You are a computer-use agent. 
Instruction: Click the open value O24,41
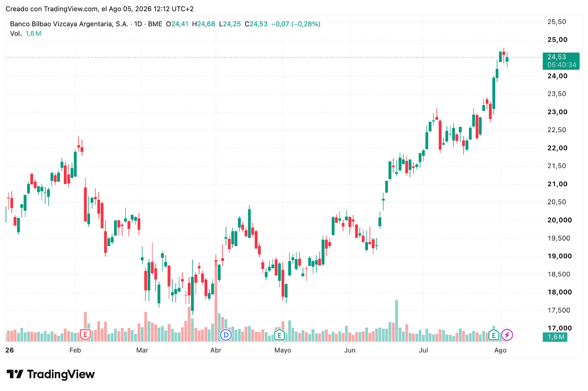pos(177,24)
